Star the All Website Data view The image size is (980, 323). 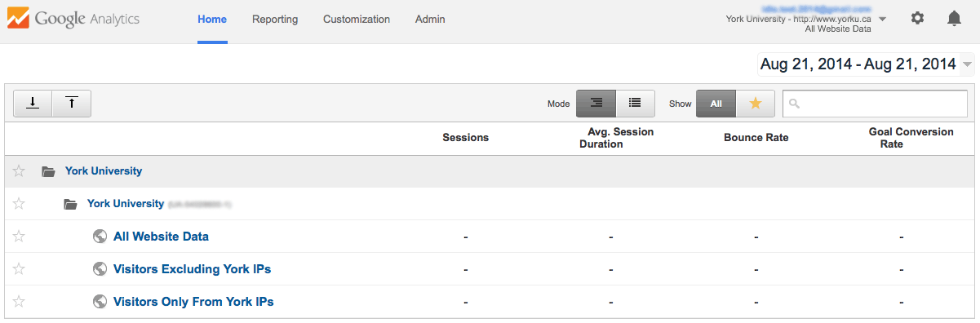coord(20,237)
